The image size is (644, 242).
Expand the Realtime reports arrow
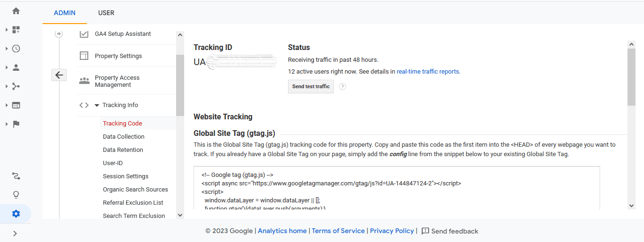pyautogui.click(x=7, y=49)
